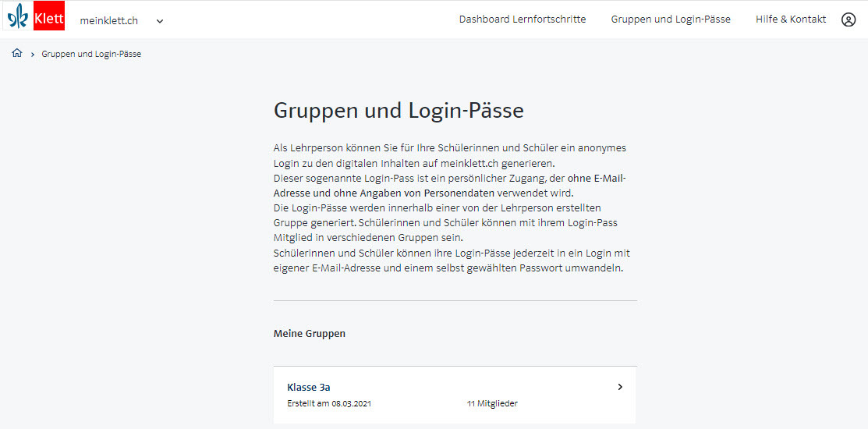Click the page title 'Gruppen und Login-Pässe'
Viewport: 868px width, 429px height.
click(399, 111)
